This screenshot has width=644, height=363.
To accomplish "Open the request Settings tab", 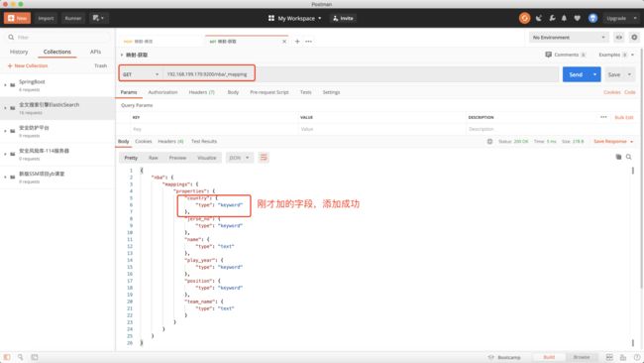I will tap(331, 92).
